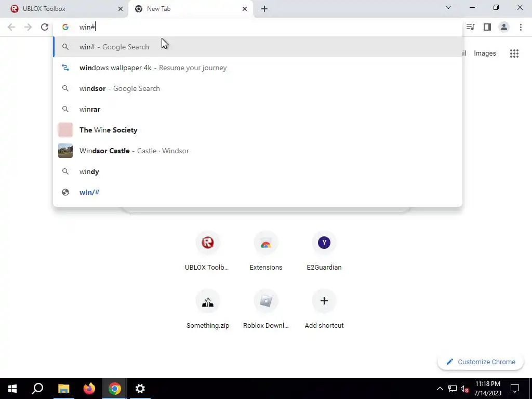Go forward using the forward arrow

coord(28,27)
